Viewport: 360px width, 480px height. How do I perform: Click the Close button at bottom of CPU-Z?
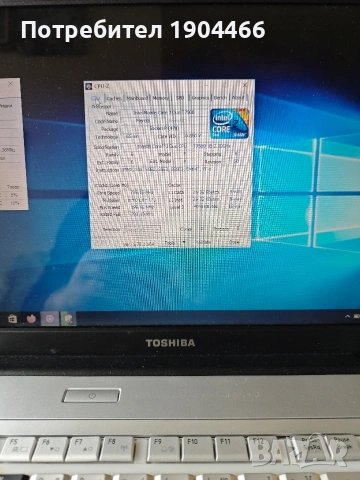pyautogui.click(x=235, y=242)
